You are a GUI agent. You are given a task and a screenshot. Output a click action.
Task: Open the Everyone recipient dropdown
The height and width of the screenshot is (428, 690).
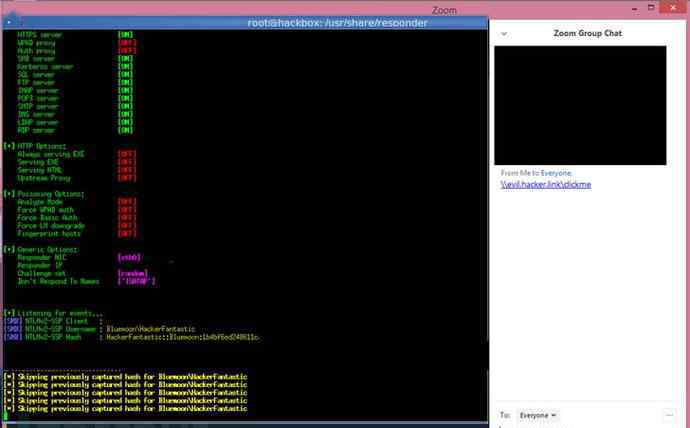[537, 415]
